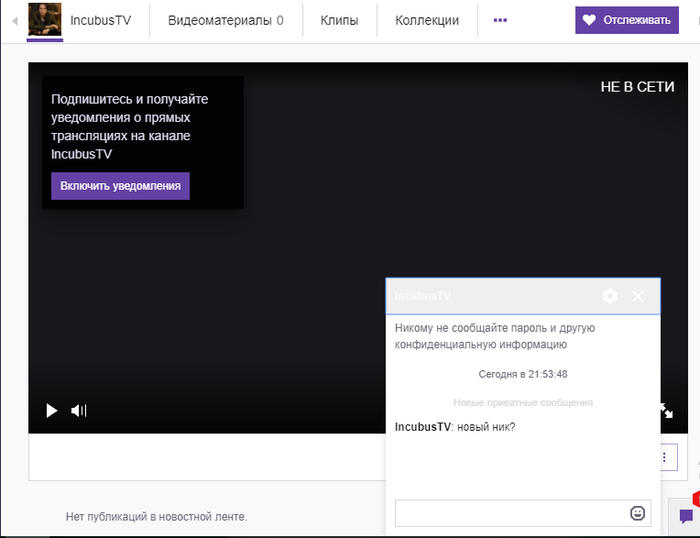Viewport: 700px width, 538px height.
Task: Click the IncubusTV channel name tab
Action: (x=100, y=21)
